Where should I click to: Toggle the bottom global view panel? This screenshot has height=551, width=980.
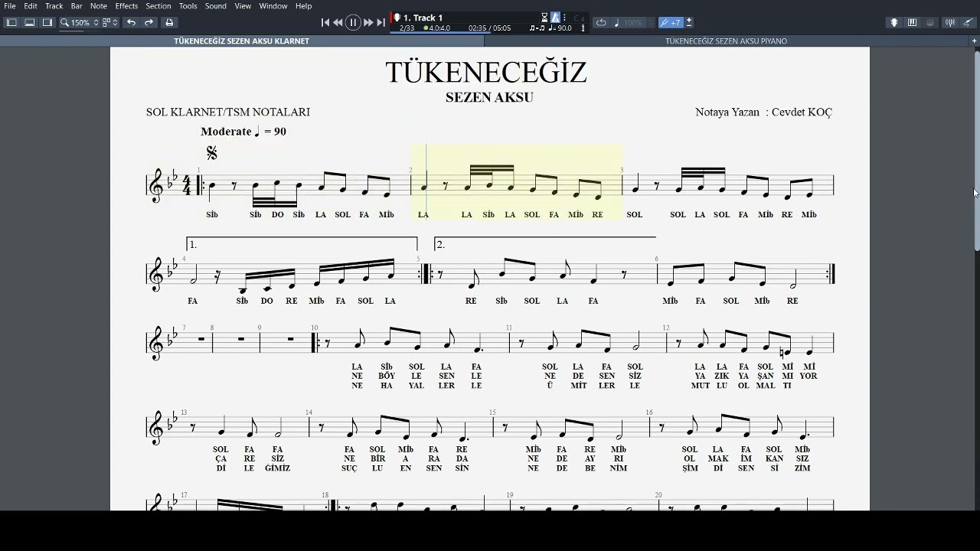pos(30,23)
